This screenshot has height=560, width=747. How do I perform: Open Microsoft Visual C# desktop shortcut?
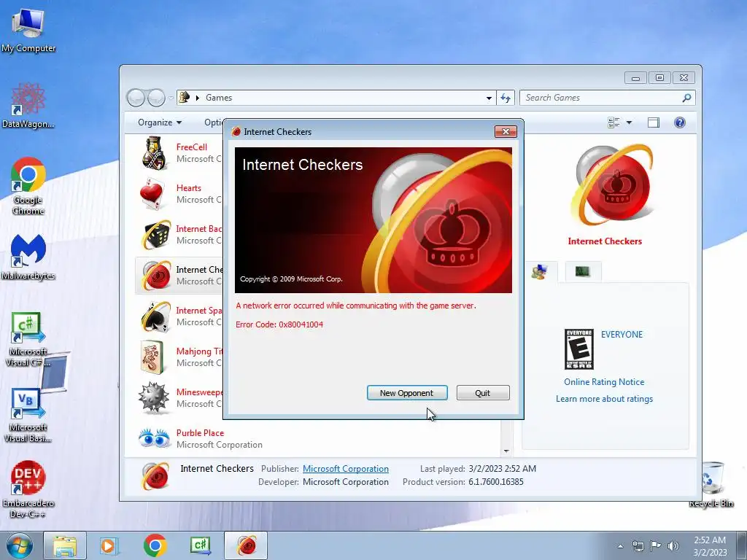click(28, 339)
